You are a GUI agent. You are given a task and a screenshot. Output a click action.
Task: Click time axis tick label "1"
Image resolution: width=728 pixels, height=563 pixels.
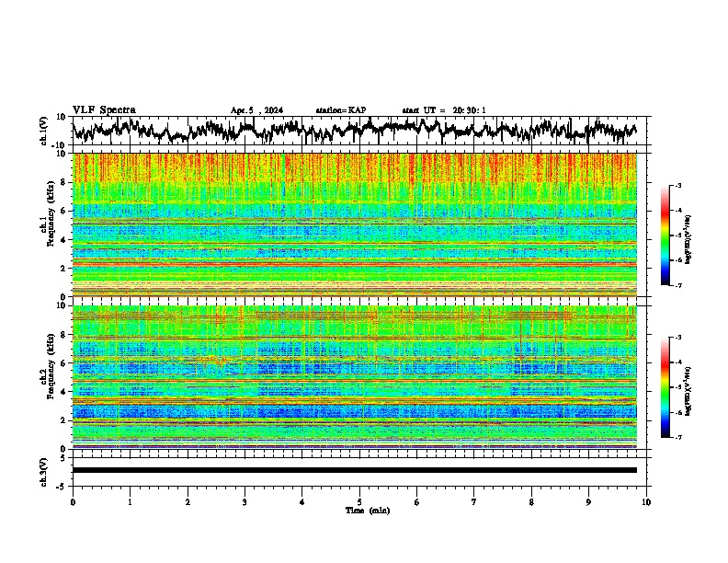click(x=130, y=502)
